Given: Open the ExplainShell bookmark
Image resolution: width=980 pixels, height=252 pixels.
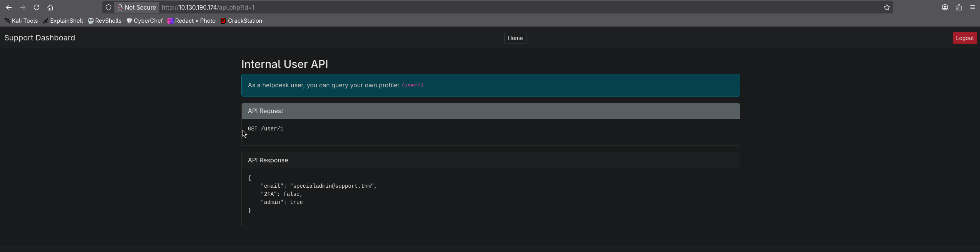Looking at the screenshot, I should tap(63, 21).
